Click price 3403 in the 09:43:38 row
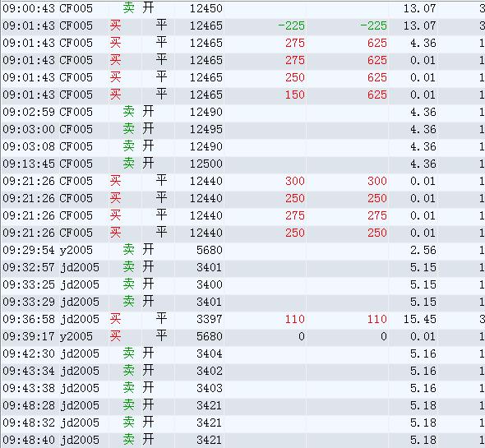This screenshot has height=448, width=485. (210, 388)
